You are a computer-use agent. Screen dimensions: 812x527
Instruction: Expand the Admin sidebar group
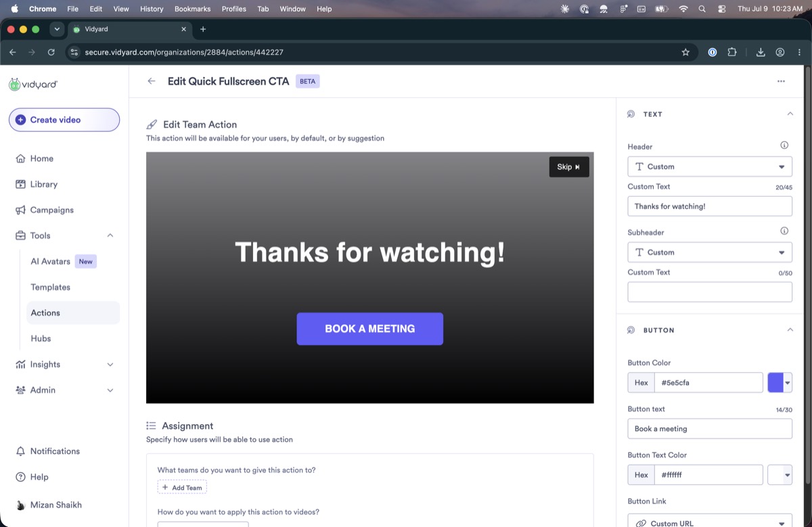110,390
